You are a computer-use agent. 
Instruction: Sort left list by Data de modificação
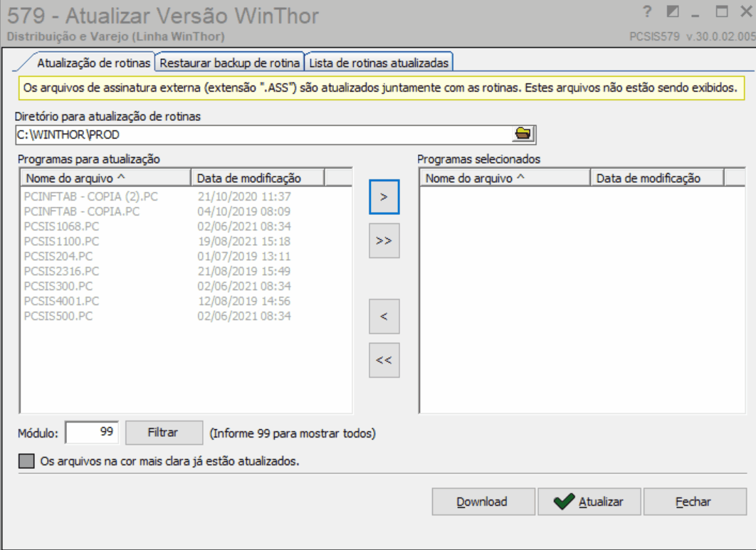point(258,179)
